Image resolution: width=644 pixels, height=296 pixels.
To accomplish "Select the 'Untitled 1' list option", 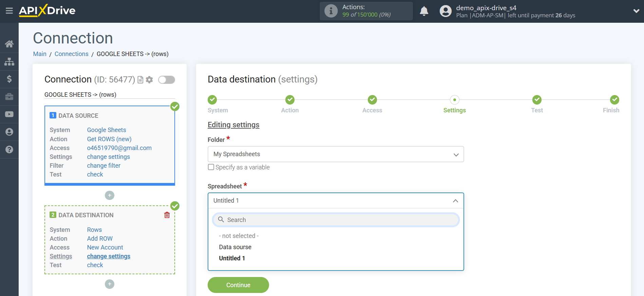I will (232, 258).
